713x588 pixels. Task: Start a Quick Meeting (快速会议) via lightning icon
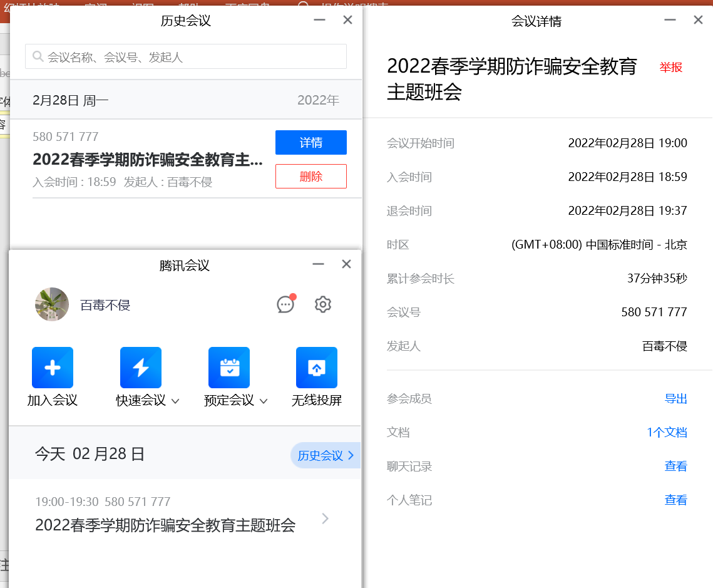coord(141,368)
